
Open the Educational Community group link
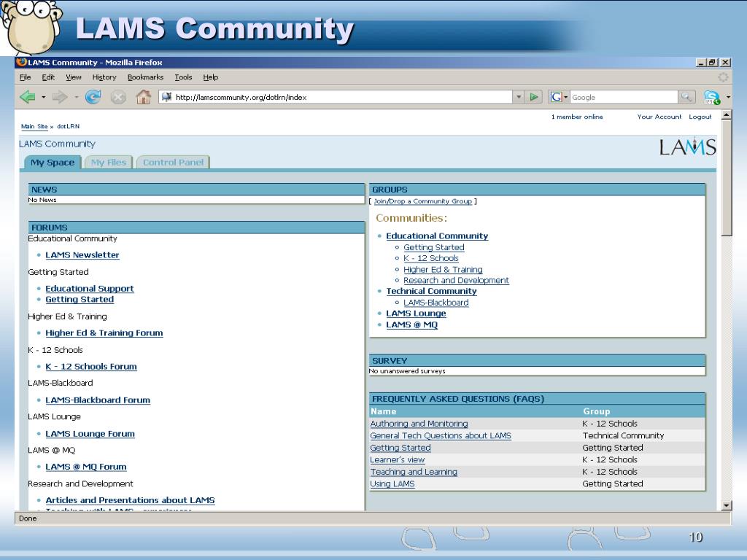tap(437, 236)
